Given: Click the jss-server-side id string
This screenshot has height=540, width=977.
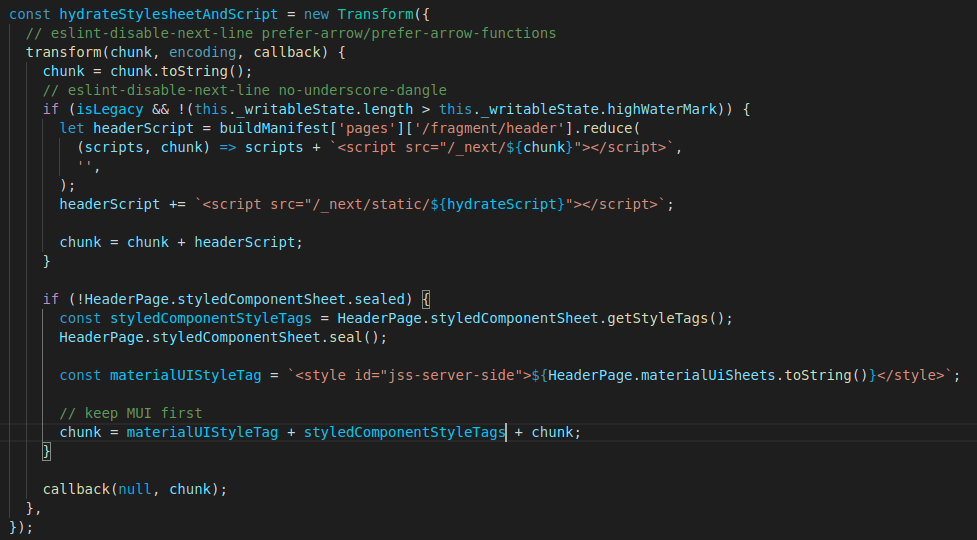Looking at the screenshot, I should click(x=452, y=376).
